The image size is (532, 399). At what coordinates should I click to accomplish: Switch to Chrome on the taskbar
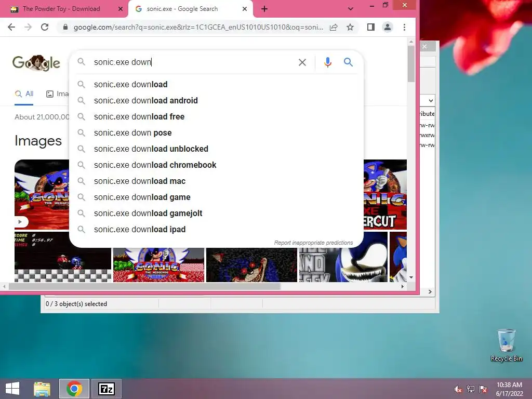coord(74,389)
